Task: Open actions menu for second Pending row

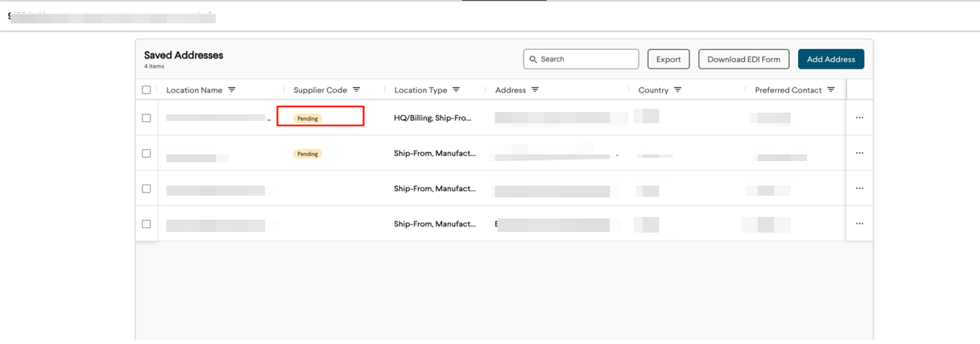Action: click(x=859, y=154)
